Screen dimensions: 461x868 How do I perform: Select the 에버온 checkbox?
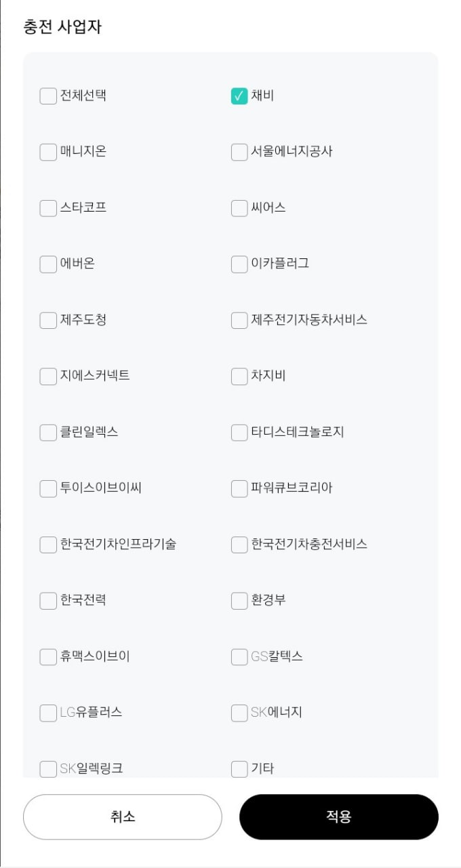coord(48,264)
